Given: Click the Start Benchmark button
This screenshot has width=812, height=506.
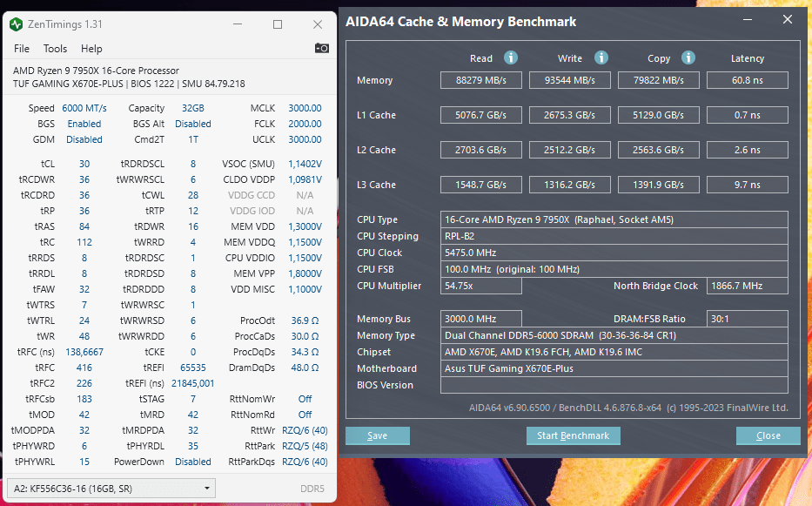Looking at the screenshot, I should 573,435.
